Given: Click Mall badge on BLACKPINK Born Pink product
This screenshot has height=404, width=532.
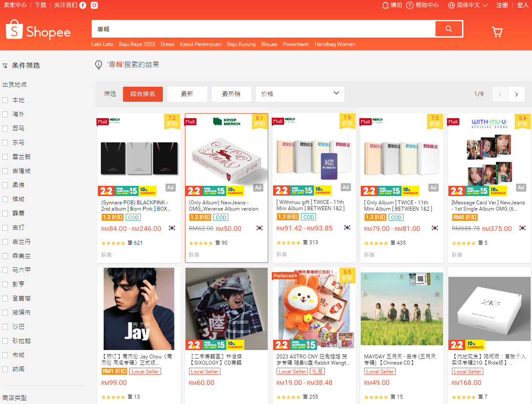Looking at the screenshot, I should pyautogui.click(x=103, y=122).
